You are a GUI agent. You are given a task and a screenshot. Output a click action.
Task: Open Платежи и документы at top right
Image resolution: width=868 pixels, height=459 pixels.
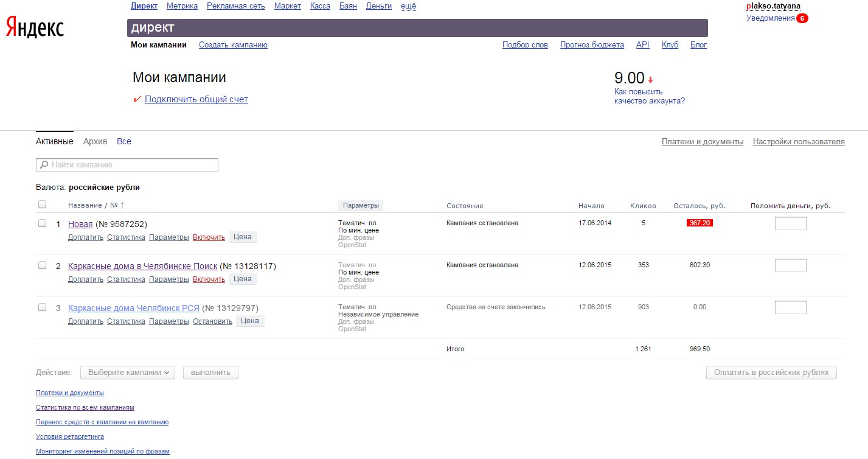(x=703, y=142)
